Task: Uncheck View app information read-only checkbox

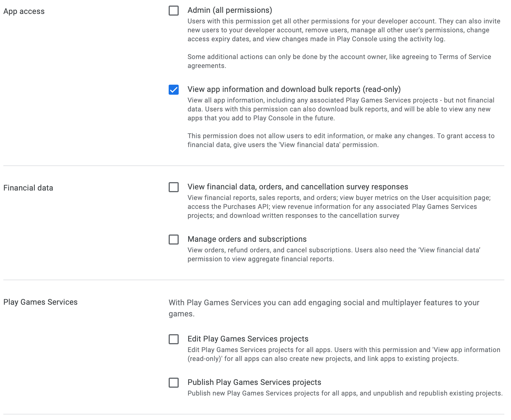Action: click(174, 90)
